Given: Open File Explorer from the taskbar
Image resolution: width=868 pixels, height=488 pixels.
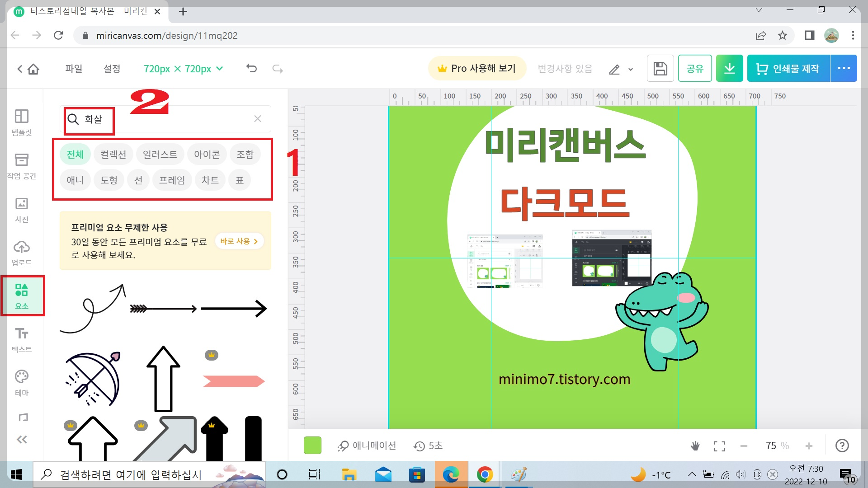Looking at the screenshot, I should tap(349, 474).
